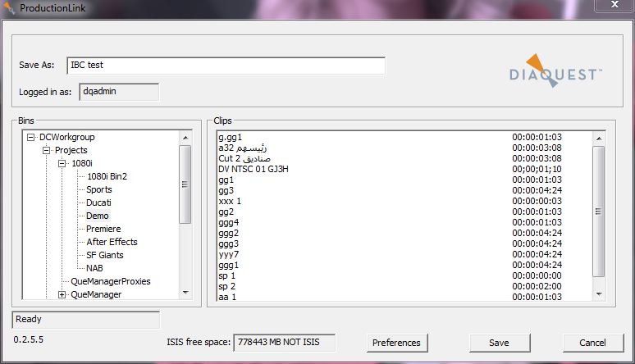Screen dimensions: 635x364
Task: Select the After Effects bin
Action: (x=112, y=242)
